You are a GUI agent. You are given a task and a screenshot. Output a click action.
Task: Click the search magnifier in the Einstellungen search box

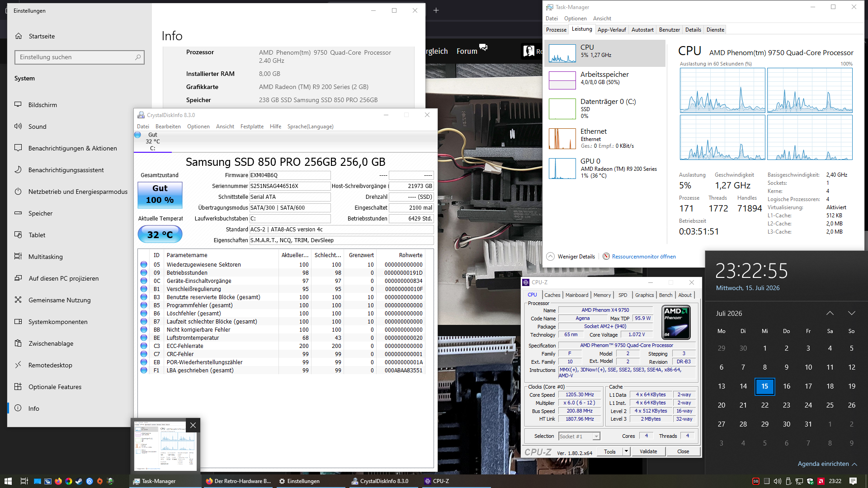(138, 57)
